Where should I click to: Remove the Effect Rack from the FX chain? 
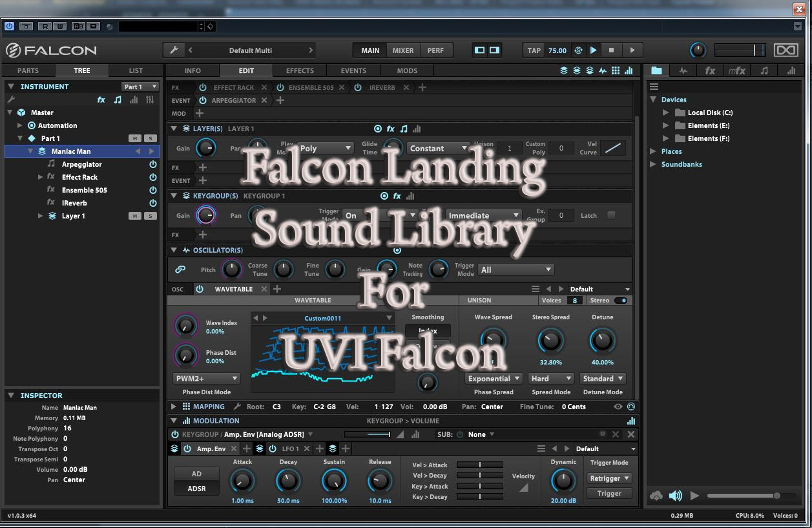(264, 87)
